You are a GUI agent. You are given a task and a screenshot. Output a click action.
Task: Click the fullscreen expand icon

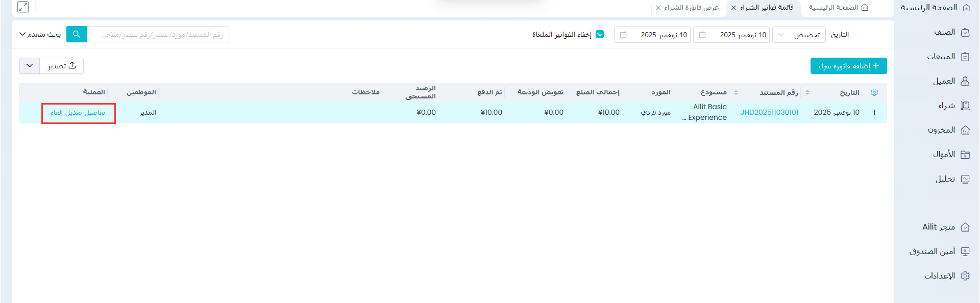(x=23, y=7)
